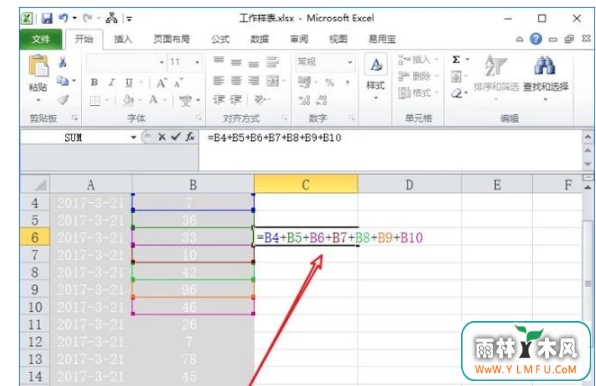Switch to the 数据 Data tab
Screen dimensions: 596x386
[x=260, y=39]
